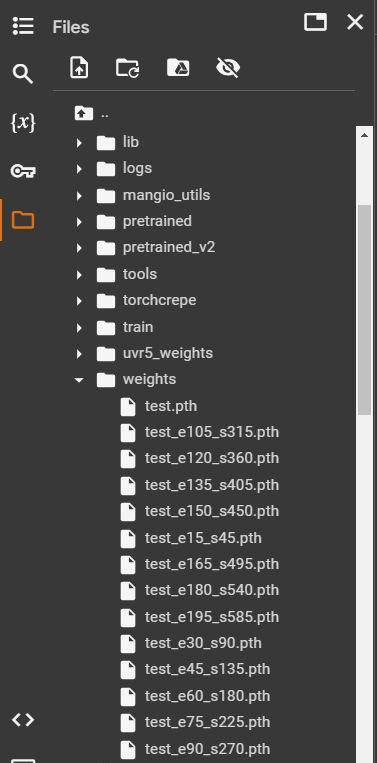Refresh the file browser listing
This screenshot has width=377, height=763.
[x=128, y=68]
